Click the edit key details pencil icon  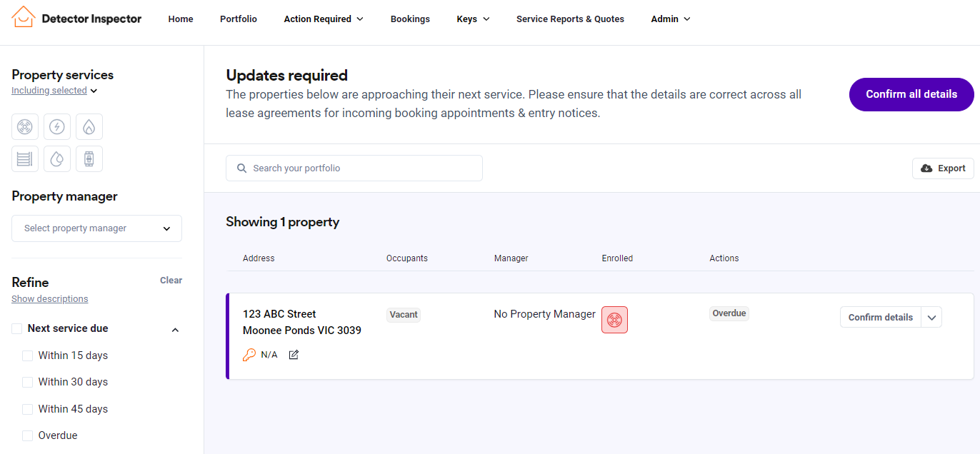point(294,355)
